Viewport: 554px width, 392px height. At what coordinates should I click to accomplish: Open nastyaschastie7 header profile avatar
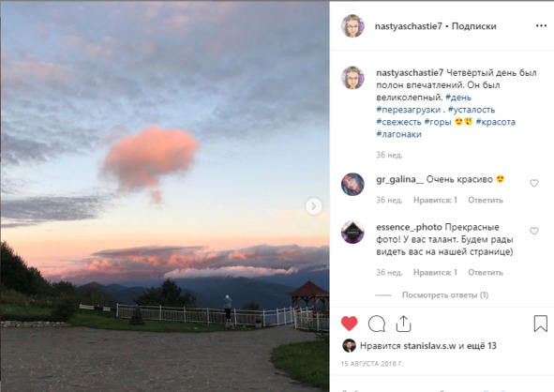point(352,26)
